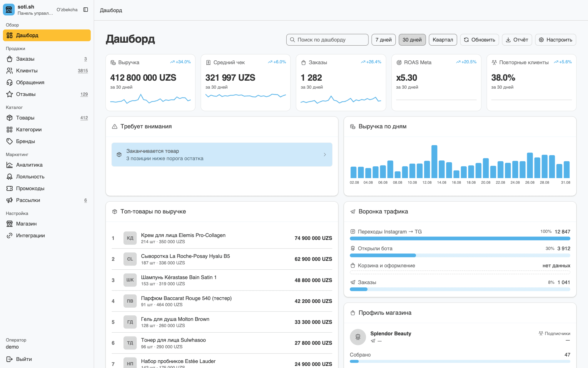Click the Средний чек sparkline card
The width and height of the screenshot is (588, 368).
point(245,82)
